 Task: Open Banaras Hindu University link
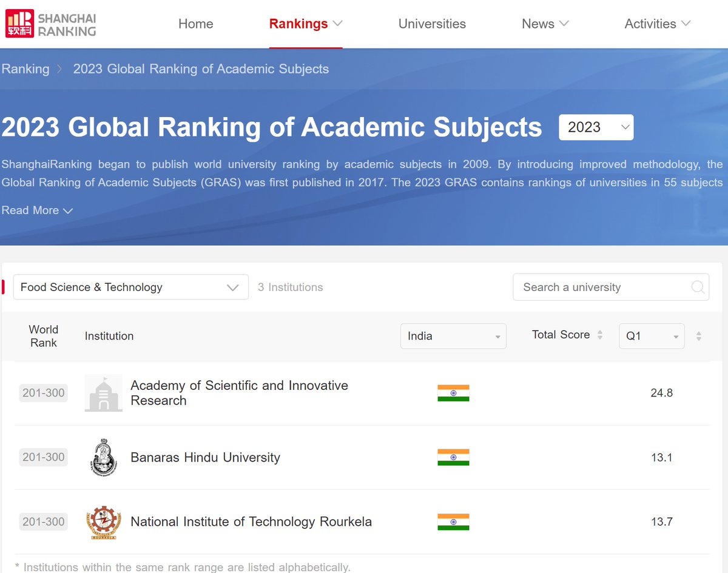click(x=205, y=457)
